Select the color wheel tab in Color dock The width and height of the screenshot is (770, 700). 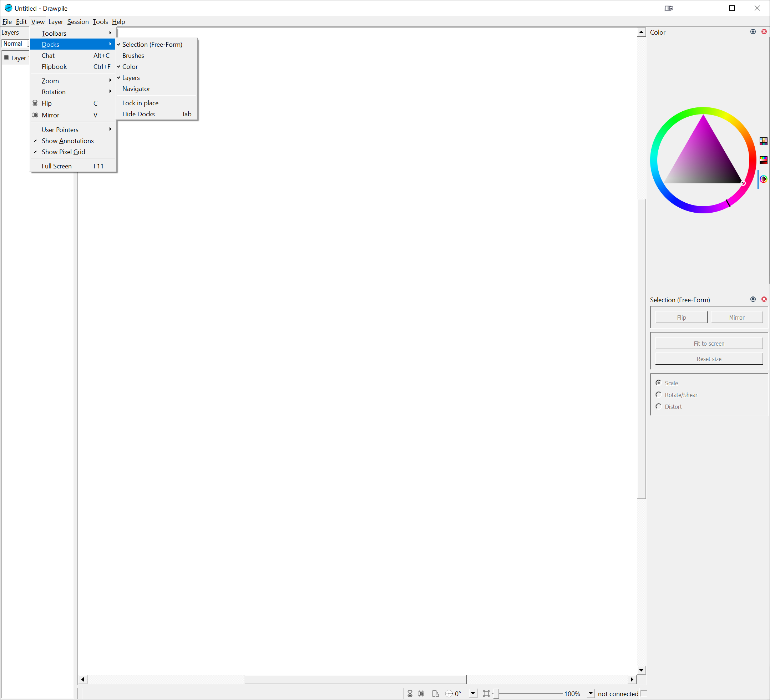click(764, 179)
